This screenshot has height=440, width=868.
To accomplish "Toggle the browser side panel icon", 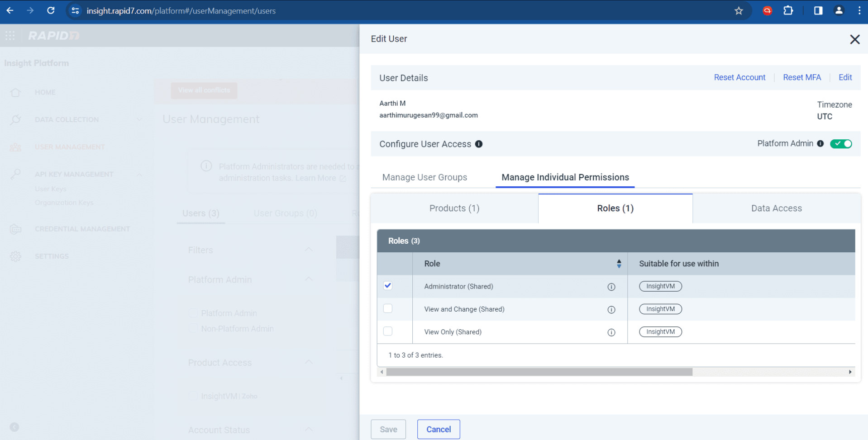I will (818, 10).
